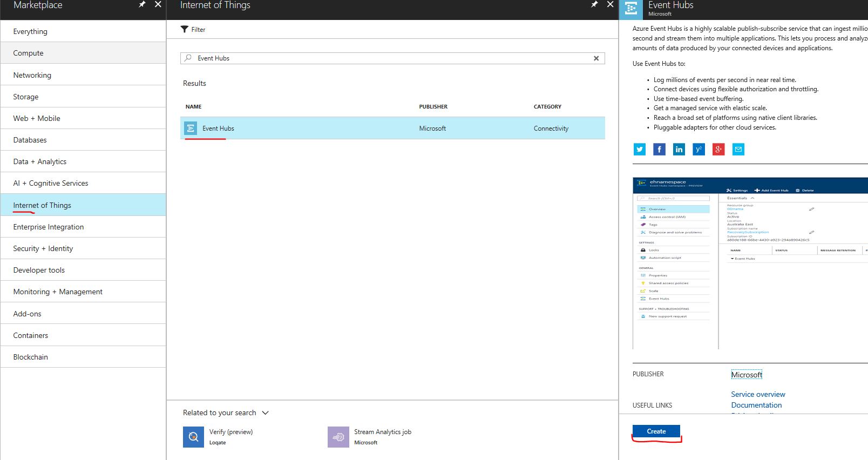Open Data + Analytics category
Screen dimensions: 868x460
83,161
